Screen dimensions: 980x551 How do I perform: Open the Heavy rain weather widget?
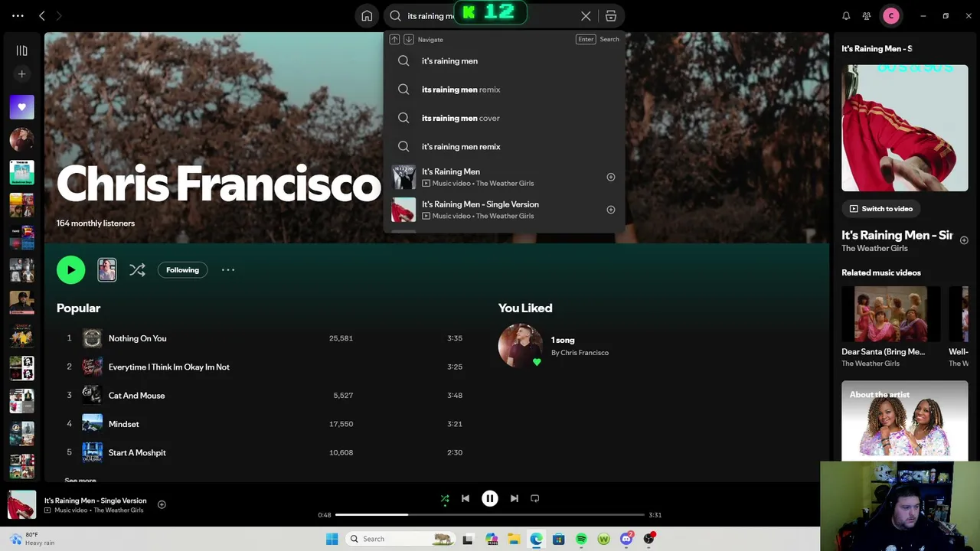coord(32,539)
